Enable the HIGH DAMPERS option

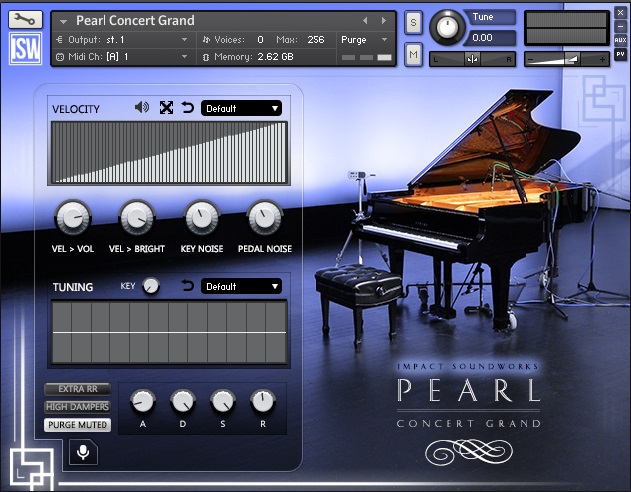click(x=77, y=407)
